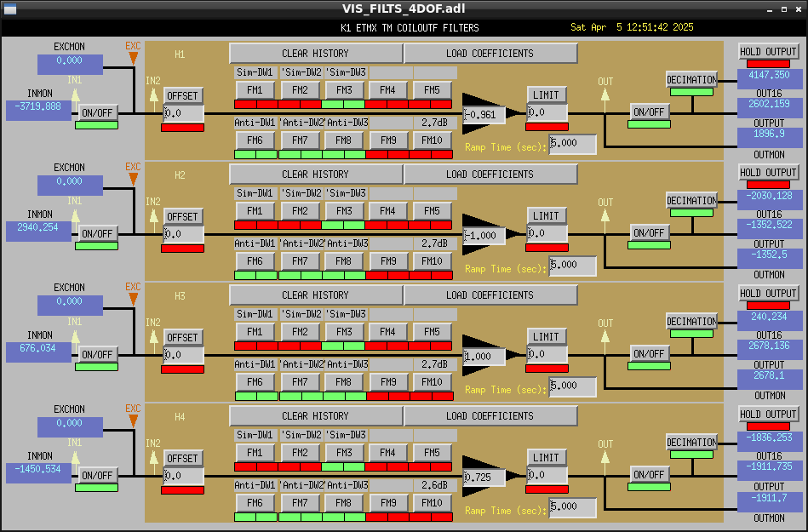Screen dimensions: 808x532
Task: Click the H2 gain field showing -1.000
Action: tap(484, 236)
